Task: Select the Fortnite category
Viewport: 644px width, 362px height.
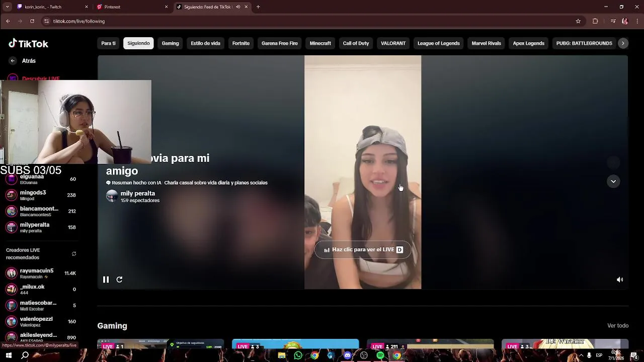Action: pyautogui.click(x=241, y=43)
